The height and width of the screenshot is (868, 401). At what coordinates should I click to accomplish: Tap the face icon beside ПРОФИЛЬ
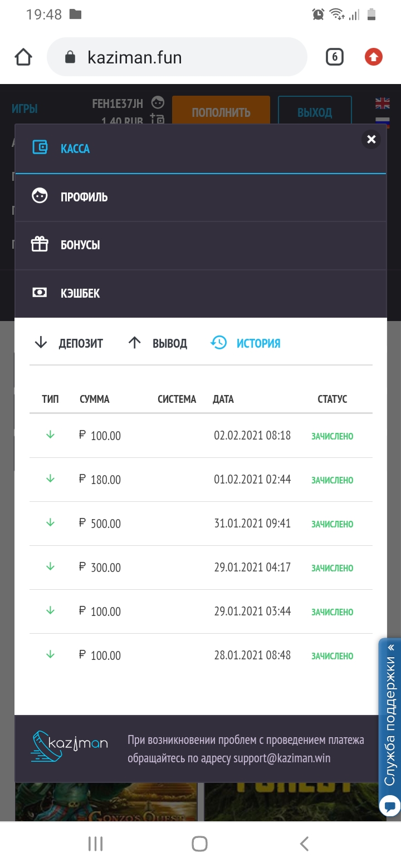click(x=40, y=196)
